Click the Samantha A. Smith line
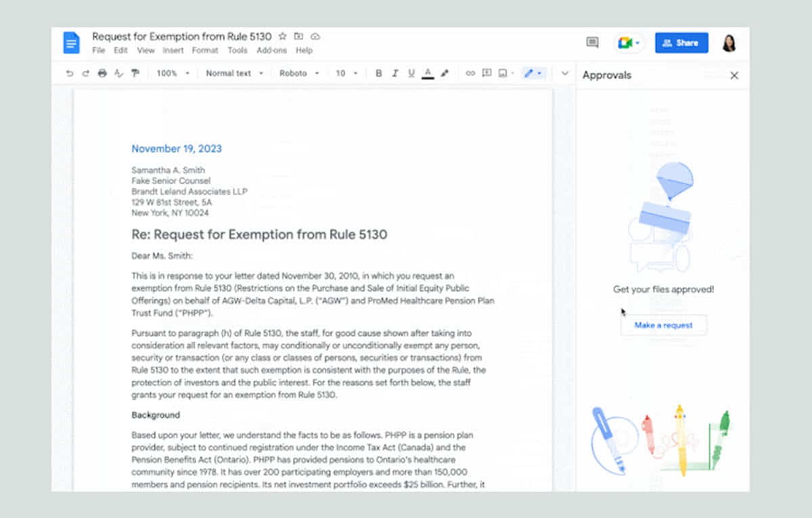The width and height of the screenshot is (812, 518). click(x=168, y=170)
